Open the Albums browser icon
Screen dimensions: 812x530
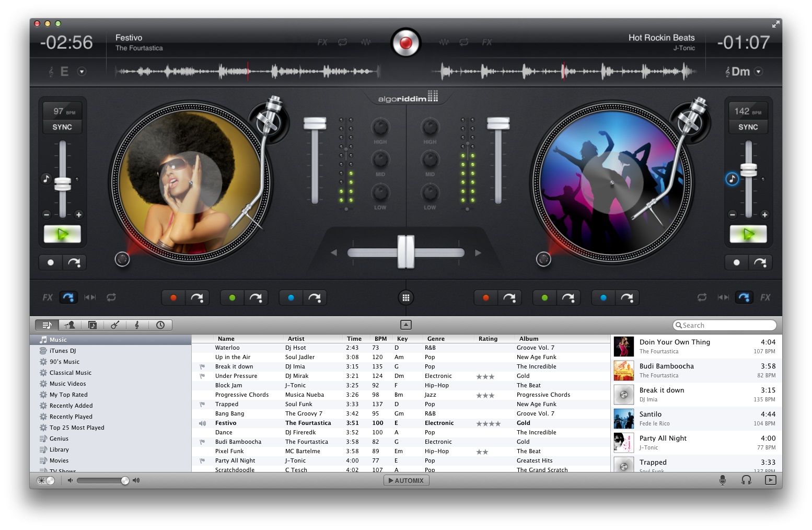pos(93,325)
